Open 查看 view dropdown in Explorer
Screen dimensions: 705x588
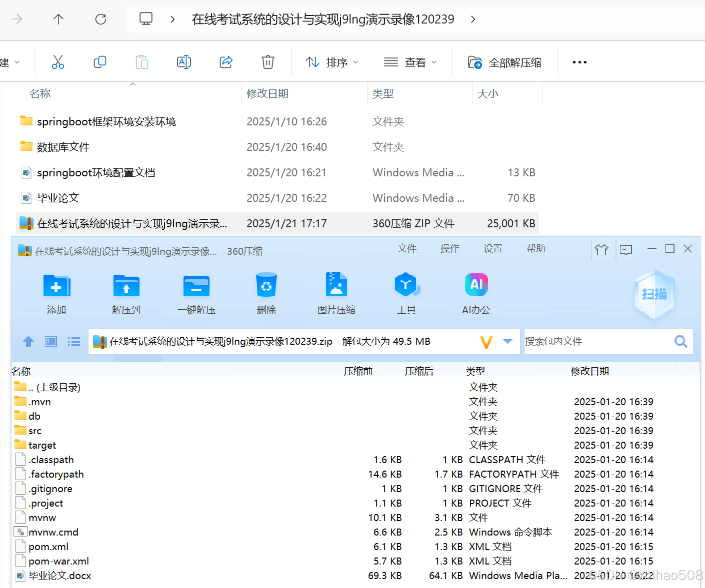point(410,62)
